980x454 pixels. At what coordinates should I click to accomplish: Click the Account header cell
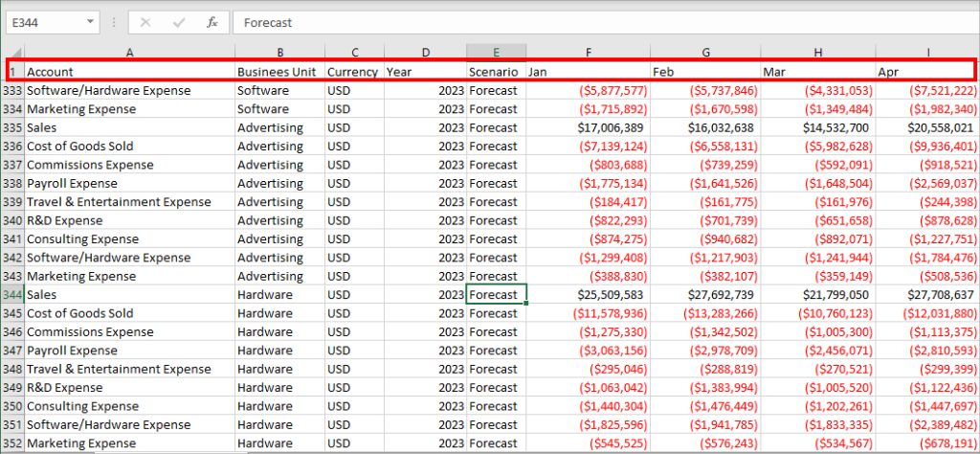pyautogui.click(x=129, y=72)
